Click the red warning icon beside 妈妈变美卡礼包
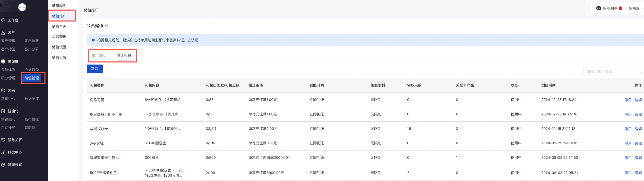Viewport: 644px width, 181px height. click(118, 157)
